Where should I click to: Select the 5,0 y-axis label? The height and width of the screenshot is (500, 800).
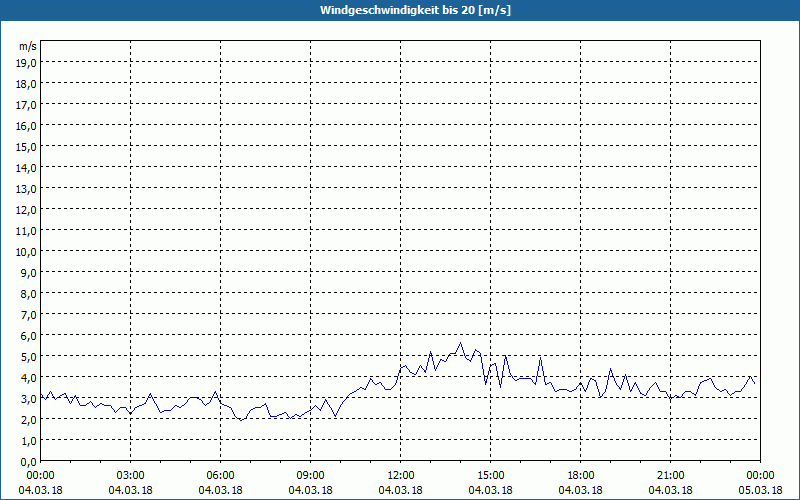click(30, 357)
